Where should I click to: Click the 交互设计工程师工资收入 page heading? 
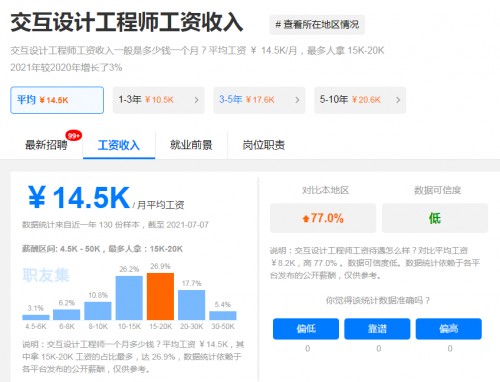click(x=127, y=23)
